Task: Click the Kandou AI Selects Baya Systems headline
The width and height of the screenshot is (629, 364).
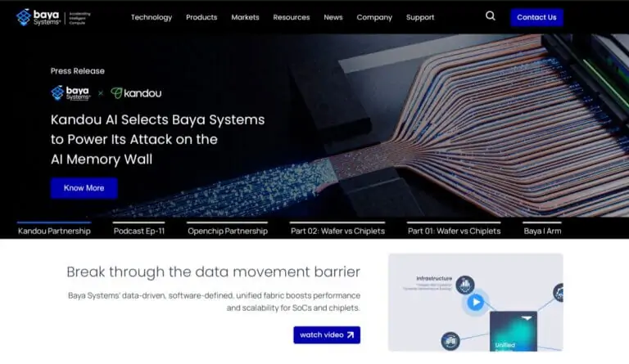Action: tap(157, 139)
